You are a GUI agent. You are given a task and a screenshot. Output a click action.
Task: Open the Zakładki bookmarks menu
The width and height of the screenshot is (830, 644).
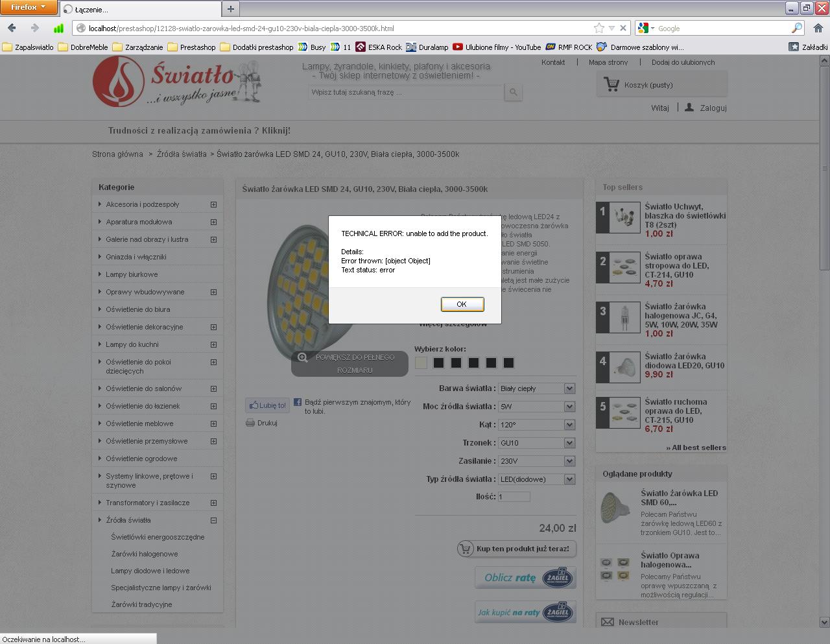(808, 47)
